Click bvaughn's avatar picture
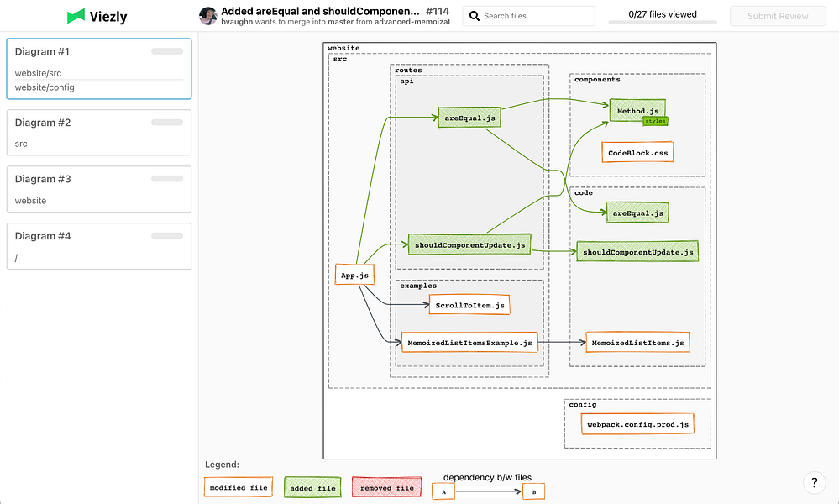The image size is (839, 504). tap(207, 16)
